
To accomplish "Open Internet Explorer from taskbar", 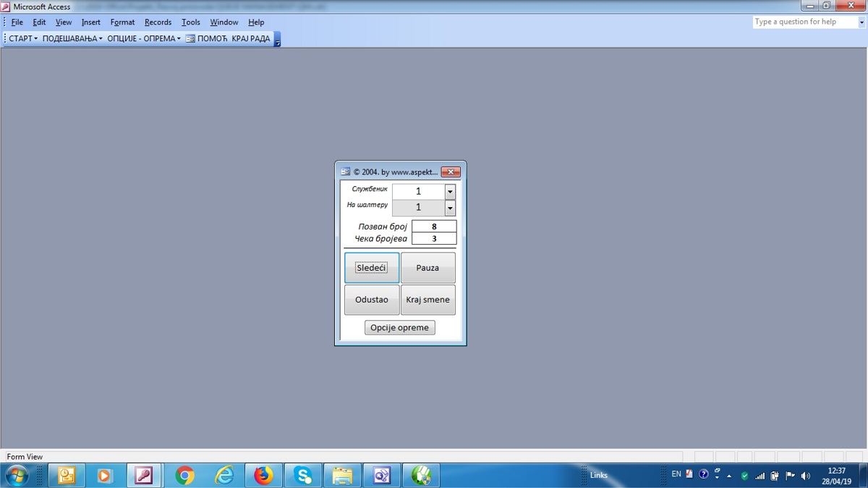I will pyautogui.click(x=225, y=476).
